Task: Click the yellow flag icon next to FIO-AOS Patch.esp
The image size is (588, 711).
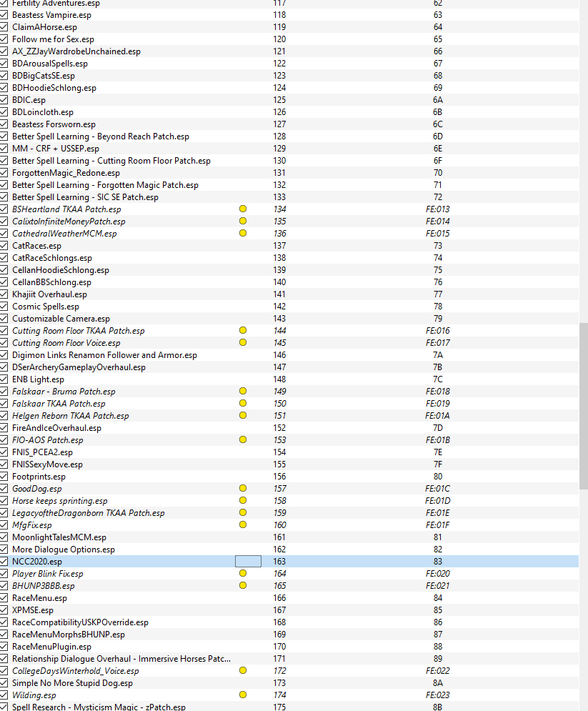Action: pos(243,439)
